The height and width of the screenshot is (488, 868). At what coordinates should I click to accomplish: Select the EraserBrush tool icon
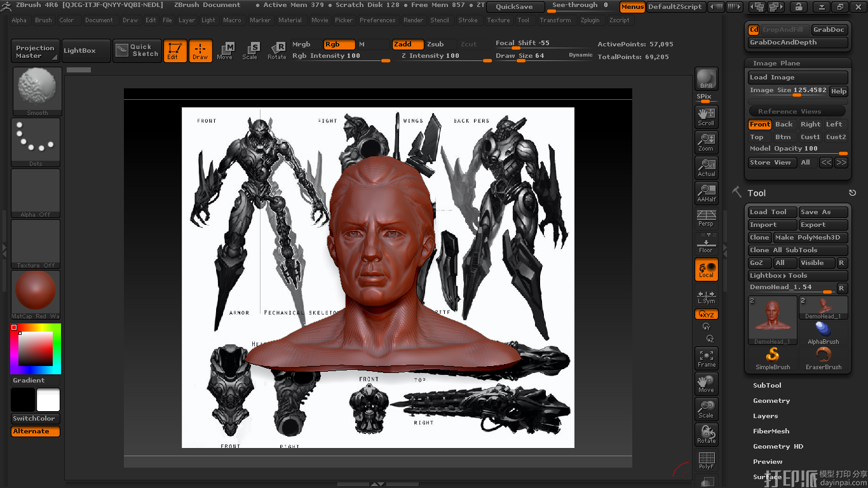[x=824, y=359]
